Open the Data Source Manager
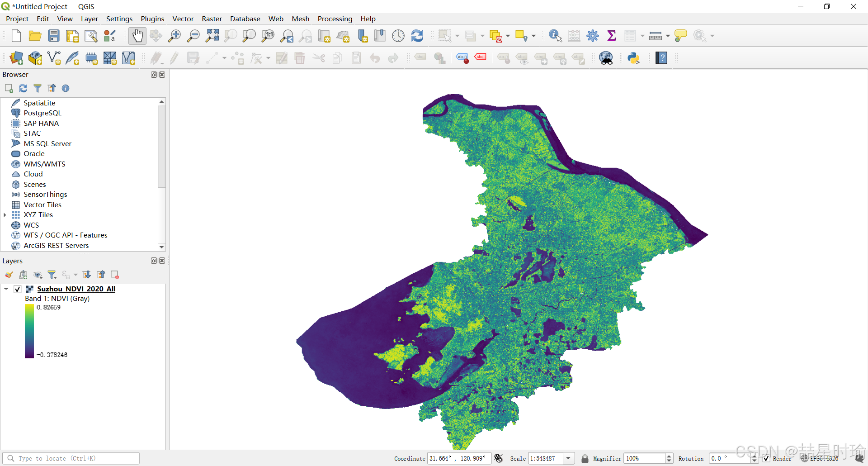This screenshot has width=868, height=466. pyautogui.click(x=16, y=58)
